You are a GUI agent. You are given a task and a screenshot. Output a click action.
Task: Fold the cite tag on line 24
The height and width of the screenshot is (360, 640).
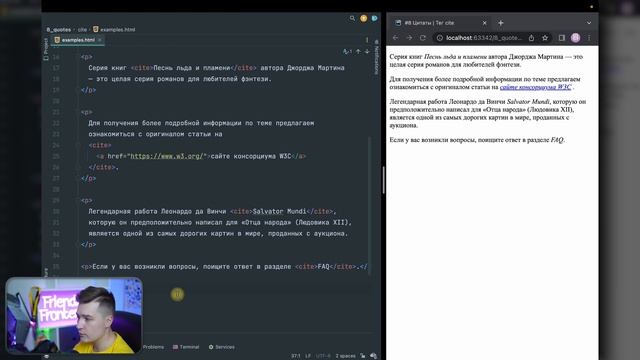coord(78,145)
